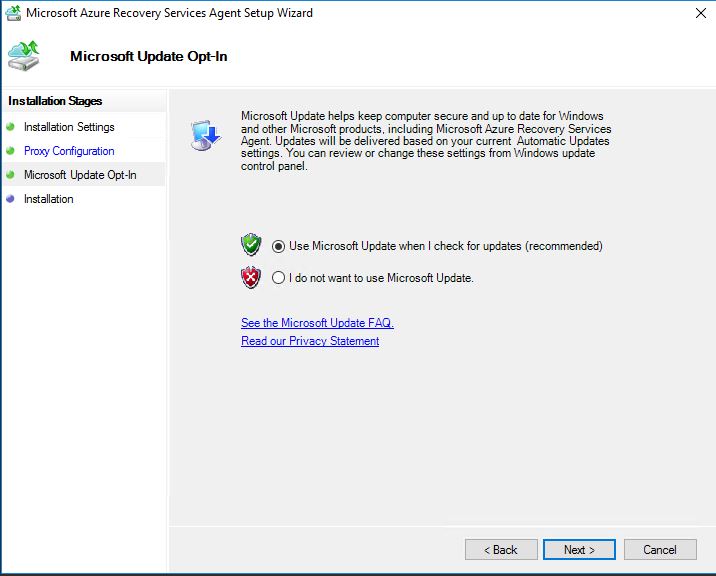The height and width of the screenshot is (576, 716).
Task: Go to Proxy Configuration stage
Action: pyautogui.click(x=69, y=151)
